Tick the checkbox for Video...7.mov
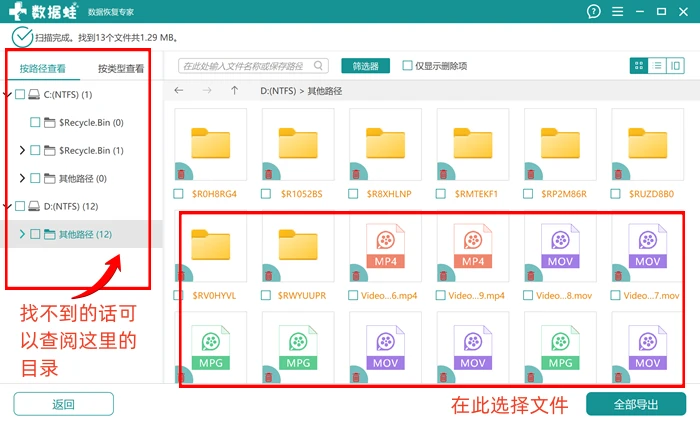Viewport: 700px width, 427px height. (x=616, y=295)
